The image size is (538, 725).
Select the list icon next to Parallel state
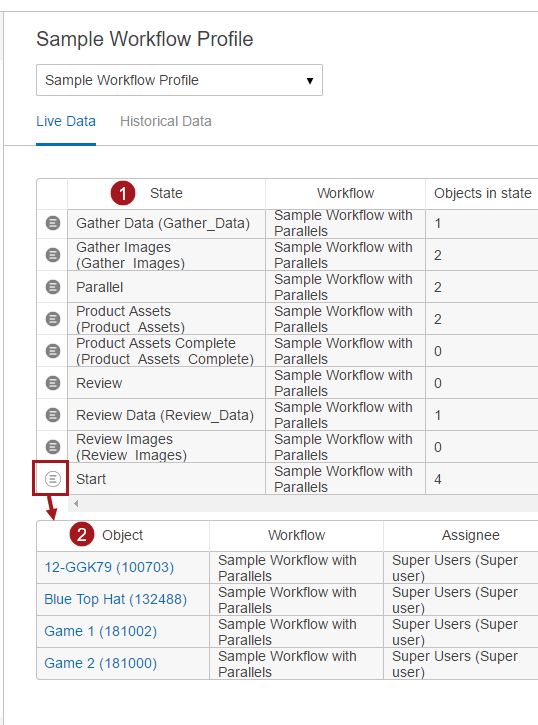[x=53, y=287]
